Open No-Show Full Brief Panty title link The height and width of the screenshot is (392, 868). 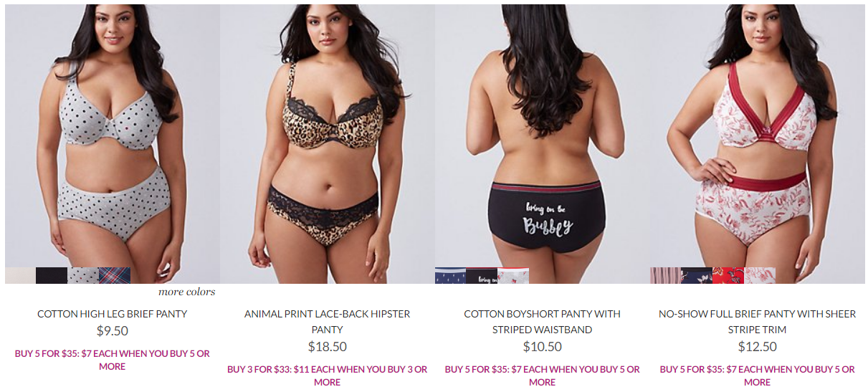(x=758, y=322)
